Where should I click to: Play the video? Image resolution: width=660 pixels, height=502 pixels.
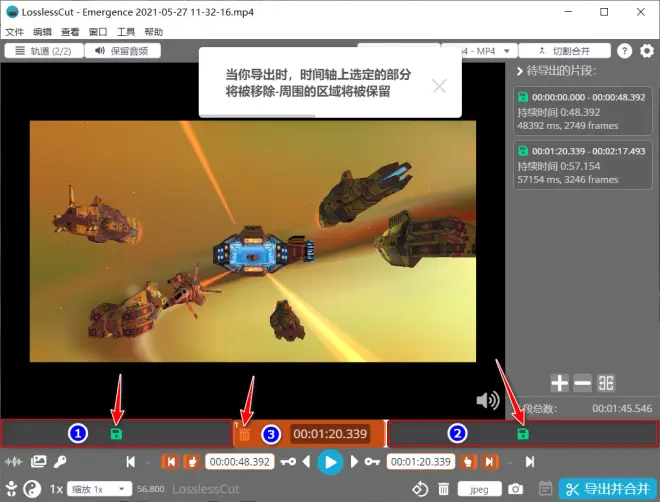click(330, 462)
